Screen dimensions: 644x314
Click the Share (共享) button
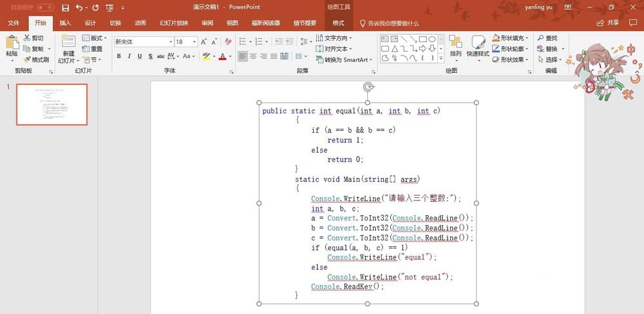point(609,23)
